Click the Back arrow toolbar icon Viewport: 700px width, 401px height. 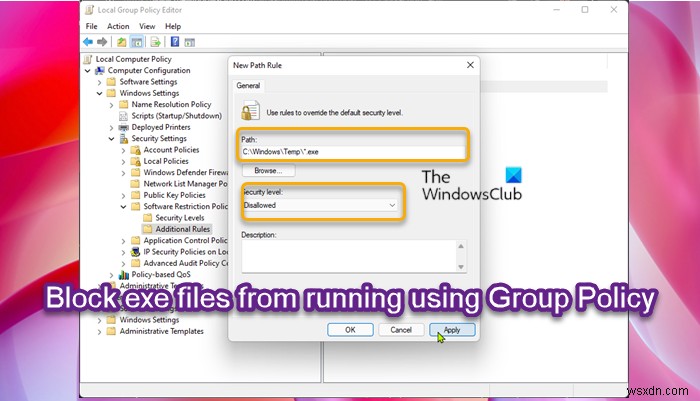[x=88, y=42]
